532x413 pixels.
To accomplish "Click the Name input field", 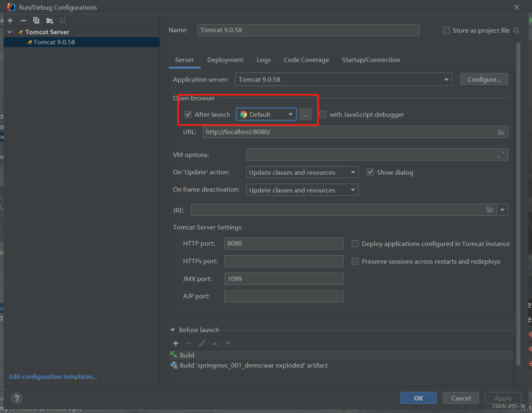I will tap(308, 30).
